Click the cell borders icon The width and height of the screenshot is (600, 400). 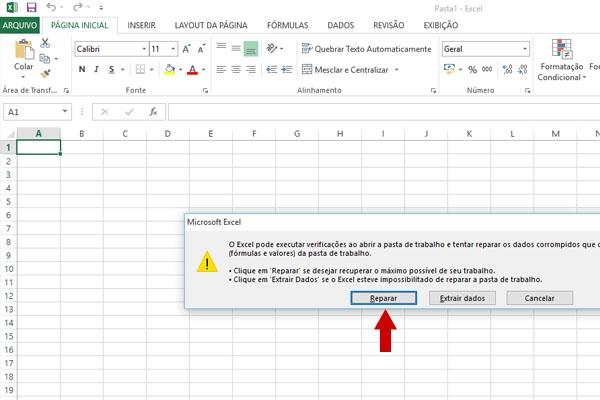140,69
